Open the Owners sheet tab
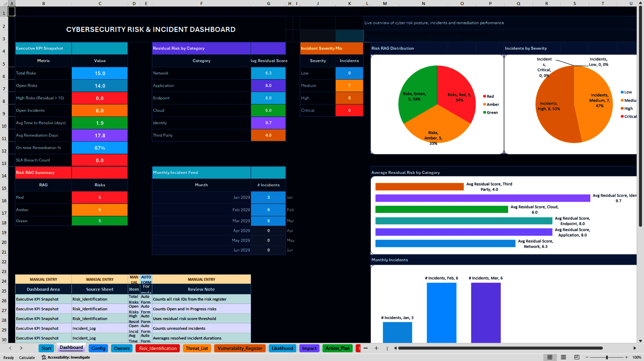Screen dimensions: 644x361 (122, 348)
